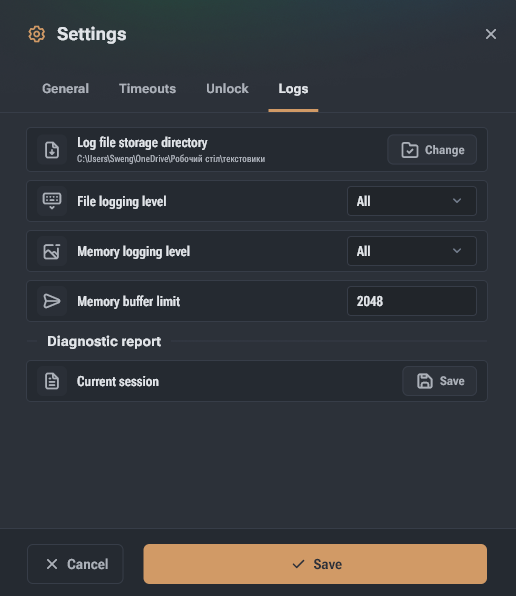Viewport: 516px width, 596px height.
Task: Close the Settings dialog with X
Action: 491,34
